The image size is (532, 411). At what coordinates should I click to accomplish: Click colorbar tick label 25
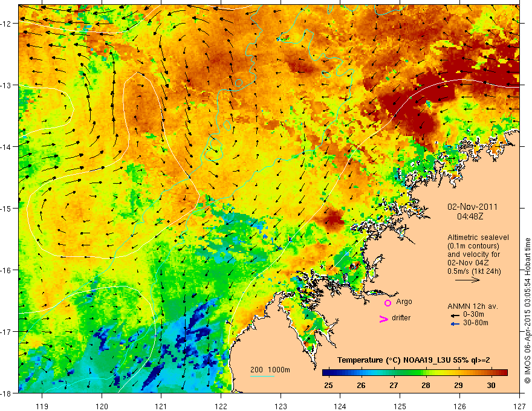(328, 385)
